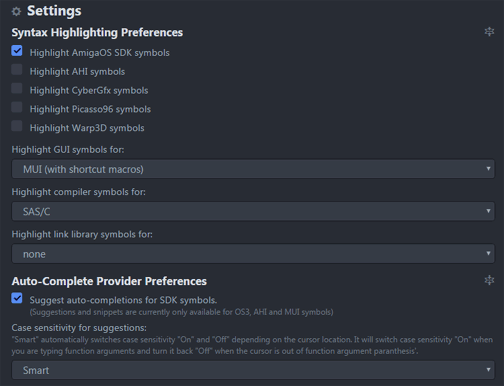The image size is (504, 386).
Task: Click the Highlight link library symbols for label
Action: click(82, 234)
